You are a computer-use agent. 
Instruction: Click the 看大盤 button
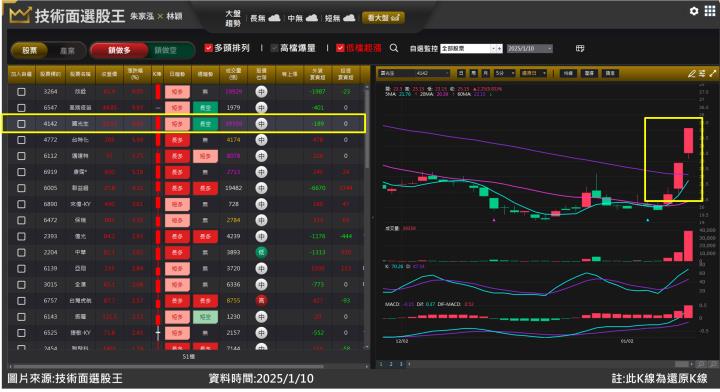pyautogui.click(x=383, y=18)
